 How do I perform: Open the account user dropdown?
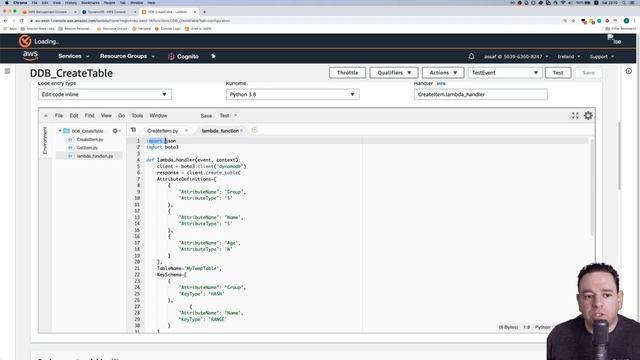coord(516,56)
